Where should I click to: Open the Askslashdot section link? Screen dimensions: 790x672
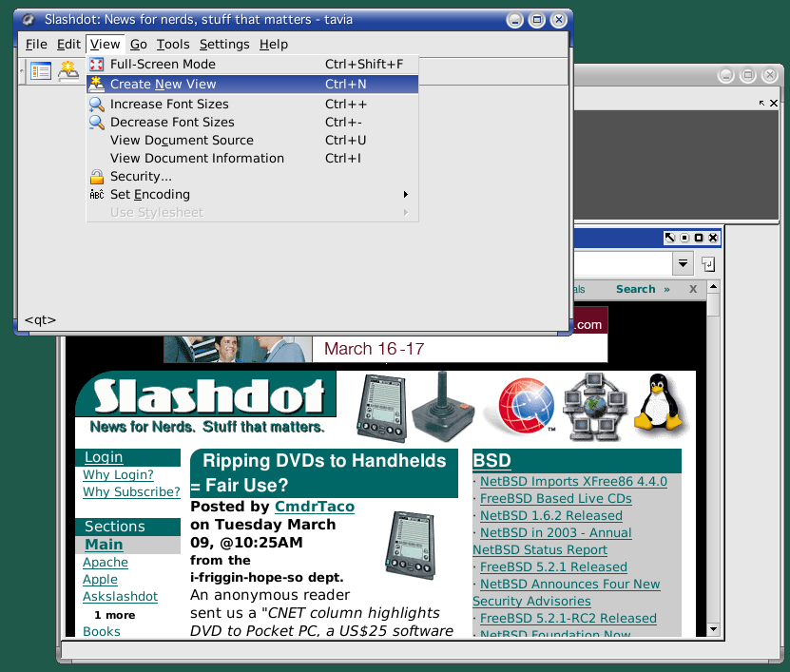click(x=121, y=597)
